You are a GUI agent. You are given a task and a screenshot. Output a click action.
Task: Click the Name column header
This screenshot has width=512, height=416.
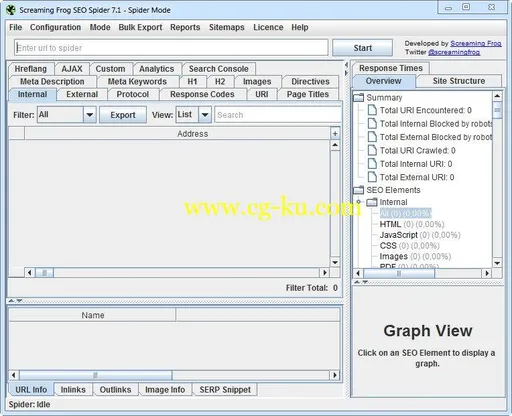click(92, 315)
